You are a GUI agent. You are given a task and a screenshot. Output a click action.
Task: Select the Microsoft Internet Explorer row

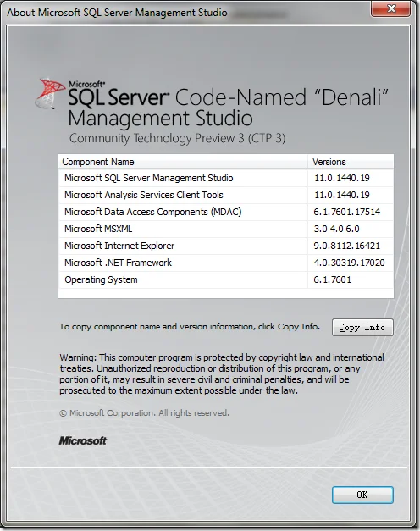pos(226,246)
